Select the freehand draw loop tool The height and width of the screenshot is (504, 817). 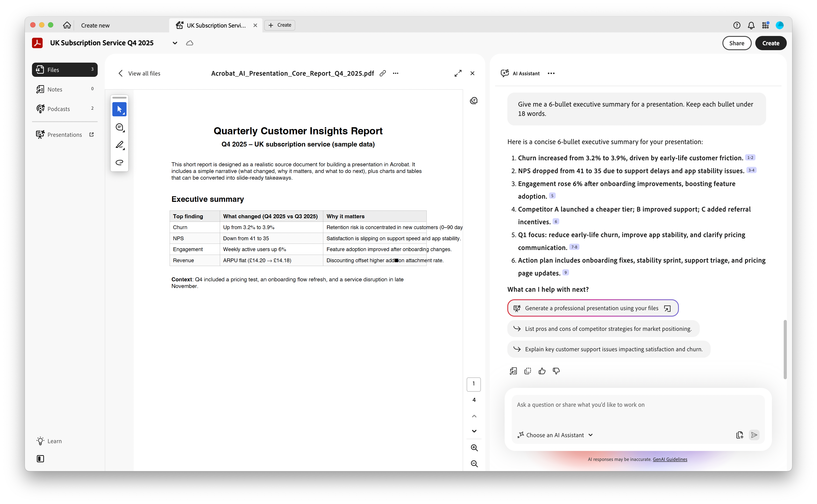coord(119,162)
